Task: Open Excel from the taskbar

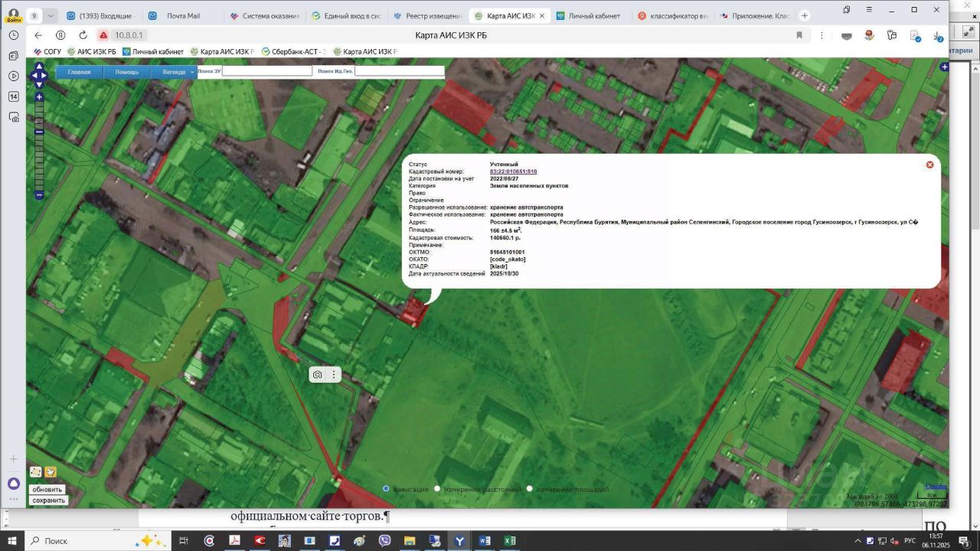Action: [x=510, y=541]
